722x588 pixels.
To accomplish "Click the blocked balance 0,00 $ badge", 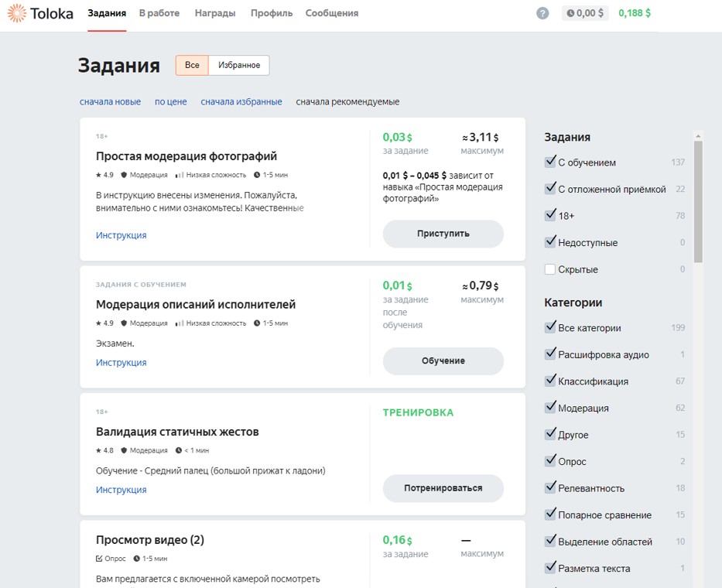I will pyautogui.click(x=585, y=13).
